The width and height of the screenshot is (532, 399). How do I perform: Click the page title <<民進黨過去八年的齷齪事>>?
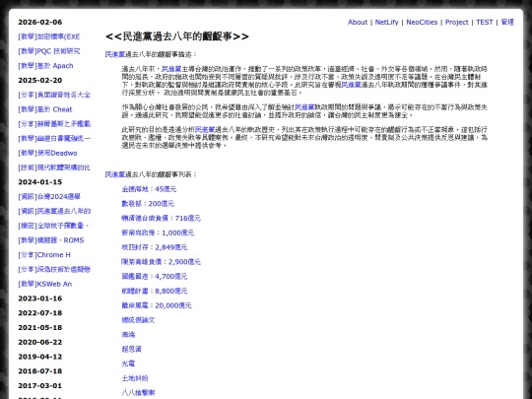[177, 36]
